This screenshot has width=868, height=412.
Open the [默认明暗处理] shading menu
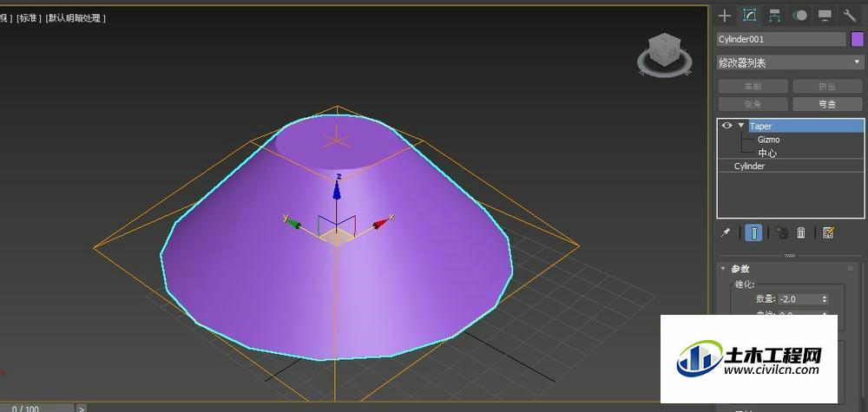coord(76,17)
